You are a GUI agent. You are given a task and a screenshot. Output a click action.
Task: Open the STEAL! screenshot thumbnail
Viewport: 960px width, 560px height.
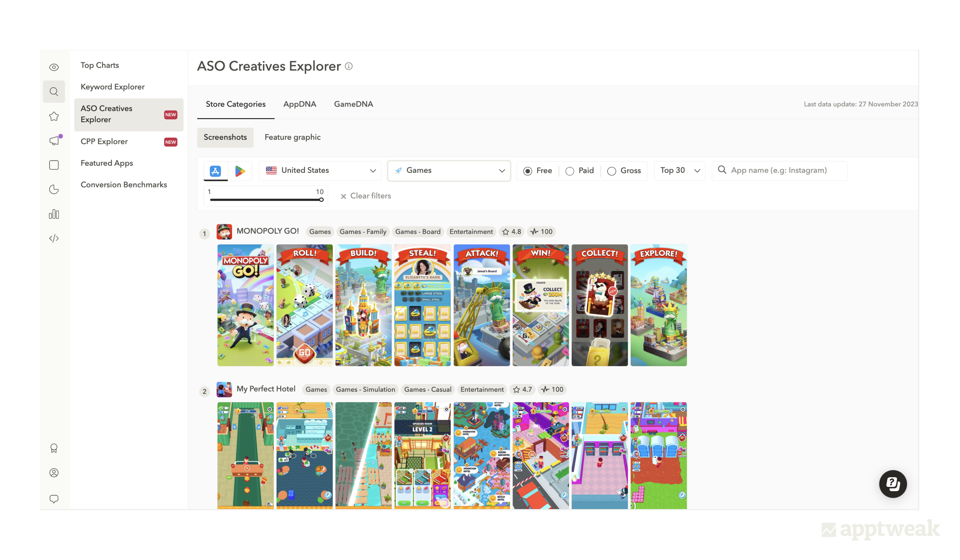pos(422,305)
